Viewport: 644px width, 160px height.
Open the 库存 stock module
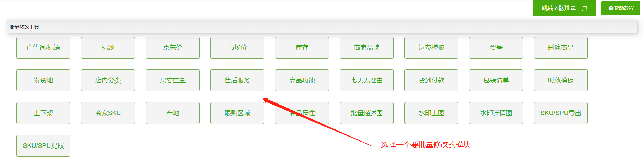click(302, 48)
